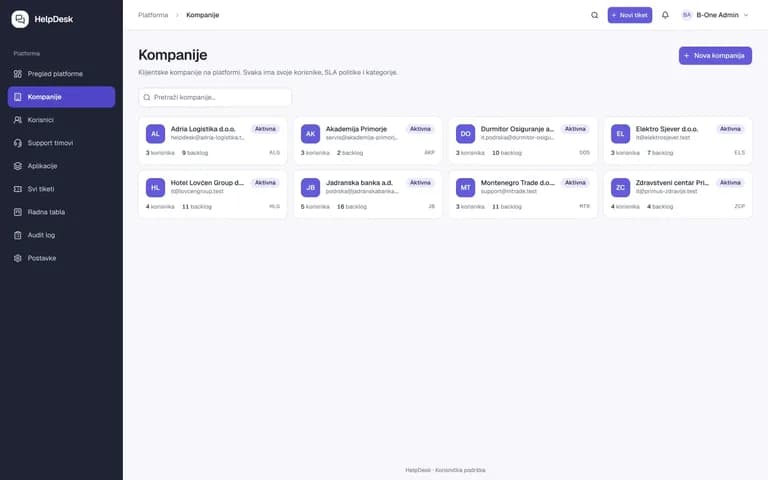This screenshot has width=768, height=480.
Task: Click the Postavke gear icon
Action: [x=18, y=258]
